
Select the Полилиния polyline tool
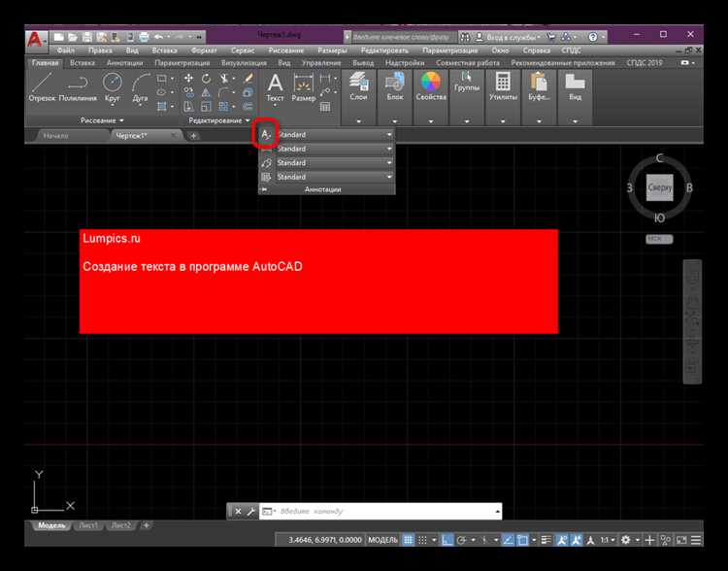pos(78,85)
